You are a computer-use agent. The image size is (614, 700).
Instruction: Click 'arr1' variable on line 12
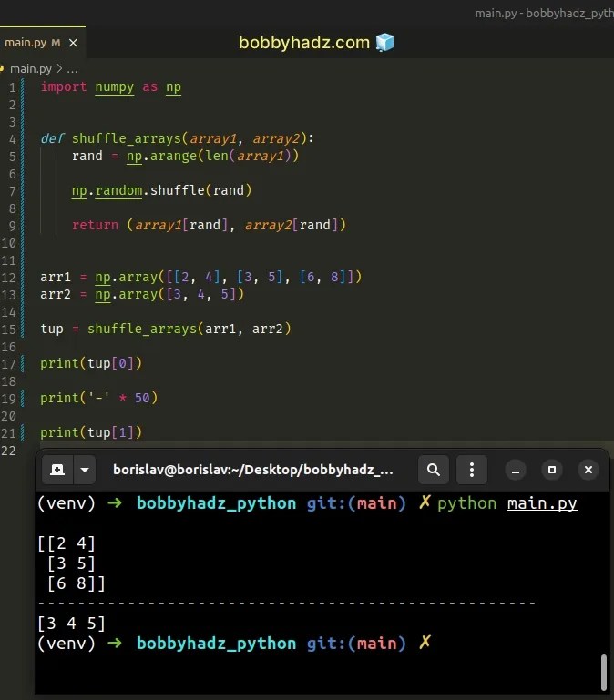coord(56,278)
